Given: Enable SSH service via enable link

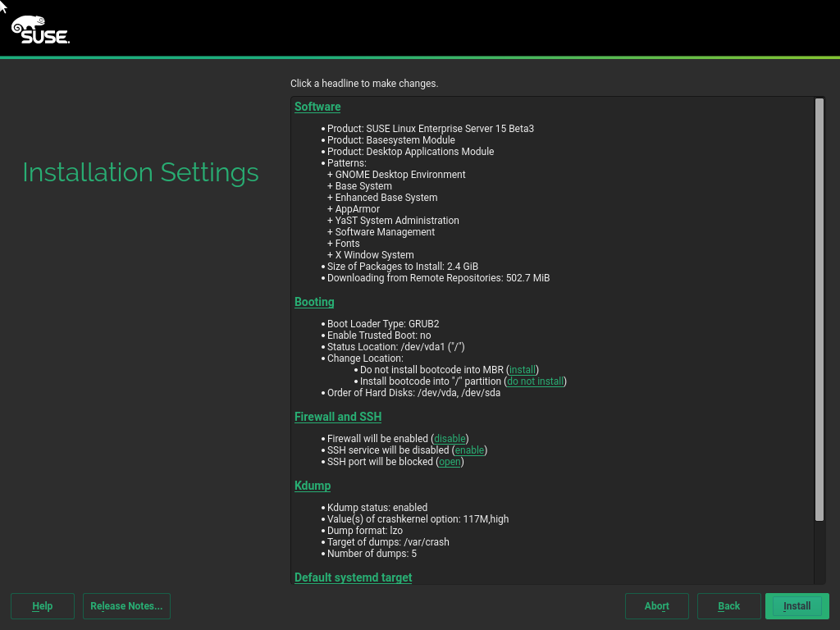Looking at the screenshot, I should tap(470, 450).
